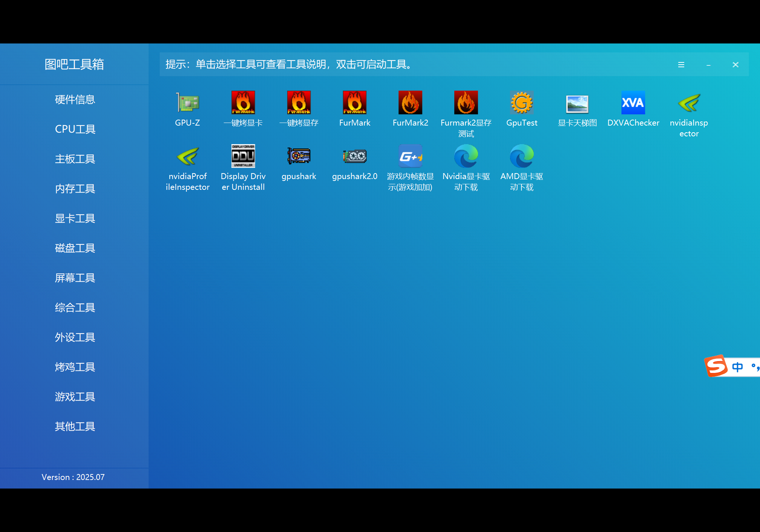The width and height of the screenshot is (760, 532).
Task: Select the 一键烤显卡 icon
Action: [x=243, y=103]
